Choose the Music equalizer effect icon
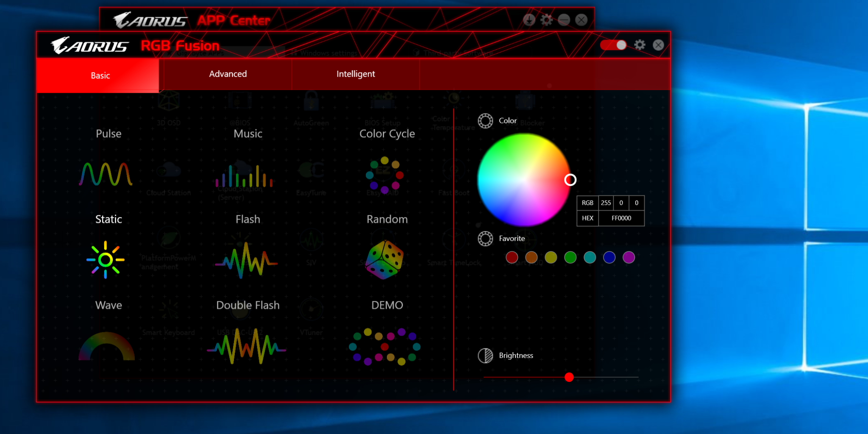The height and width of the screenshot is (434, 868). (x=244, y=176)
